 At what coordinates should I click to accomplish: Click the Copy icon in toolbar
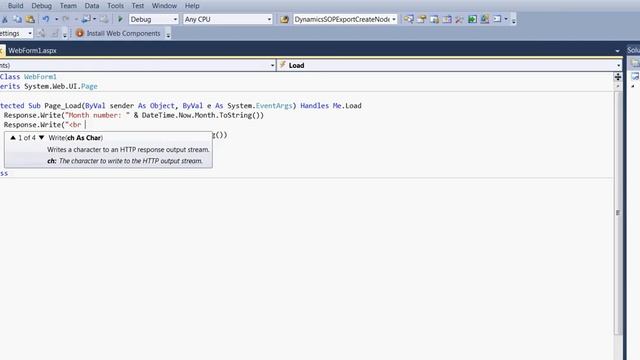click(17, 19)
